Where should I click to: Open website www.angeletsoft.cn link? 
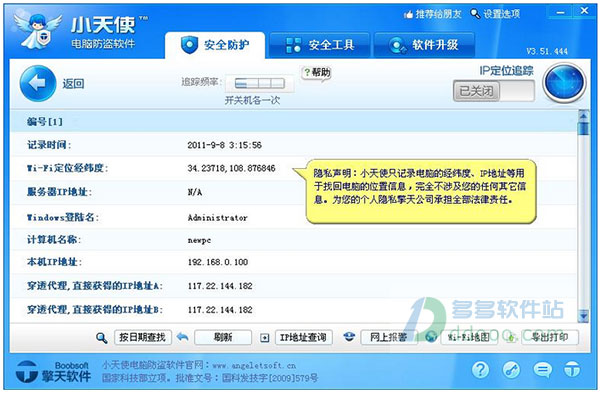(254, 366)
